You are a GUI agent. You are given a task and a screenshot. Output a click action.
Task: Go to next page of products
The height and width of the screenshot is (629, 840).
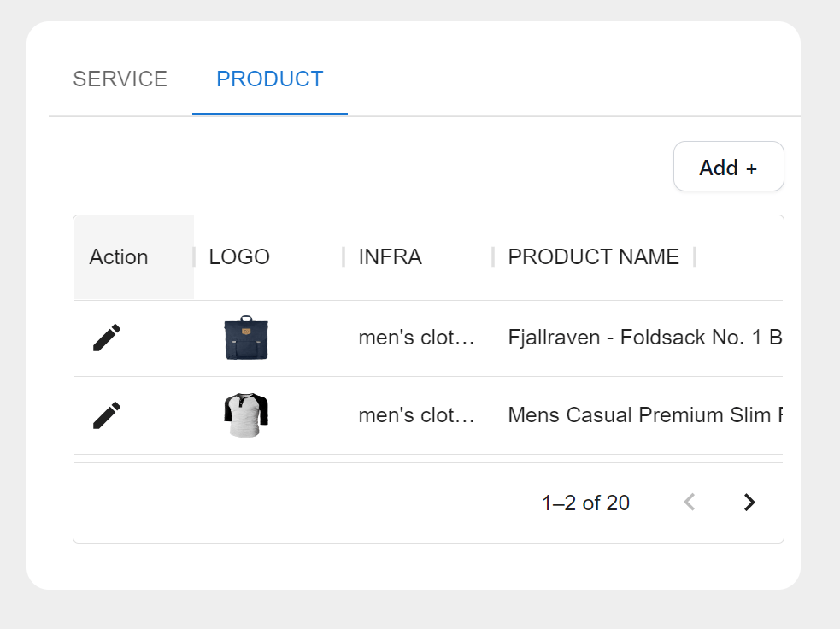[x=749, y=503]
